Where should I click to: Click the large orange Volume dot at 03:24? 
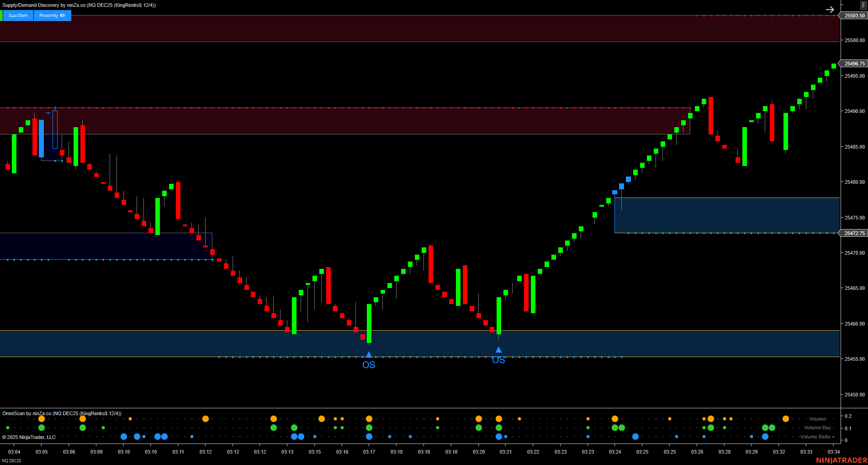(x=614, y=418)
